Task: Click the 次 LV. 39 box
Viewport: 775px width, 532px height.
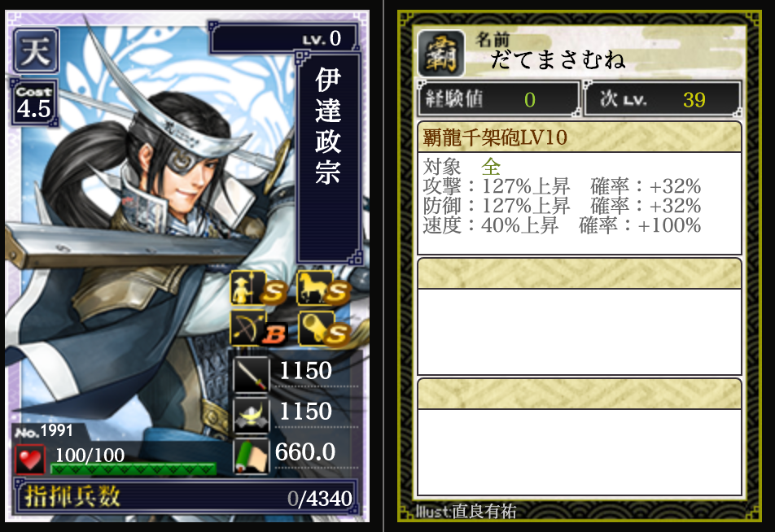Action: [x=663, y=98]
